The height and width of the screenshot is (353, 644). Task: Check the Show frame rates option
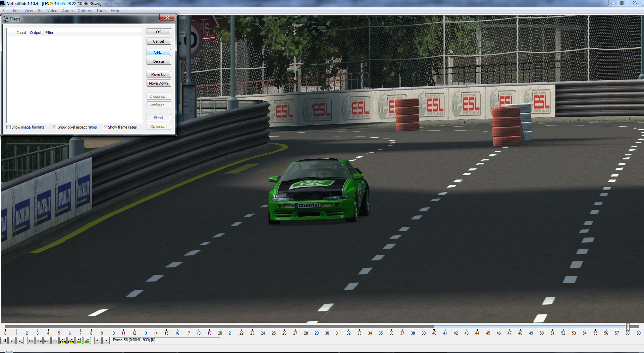click(x=105, y=127)
